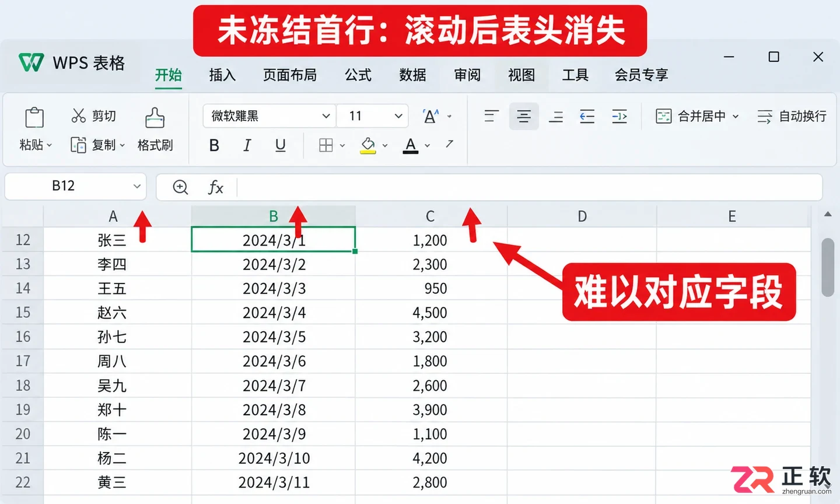The width and height of the screenshot is (840, 504).
Task: Click the vertical scrollbar thumb
Action: [828, 267]
